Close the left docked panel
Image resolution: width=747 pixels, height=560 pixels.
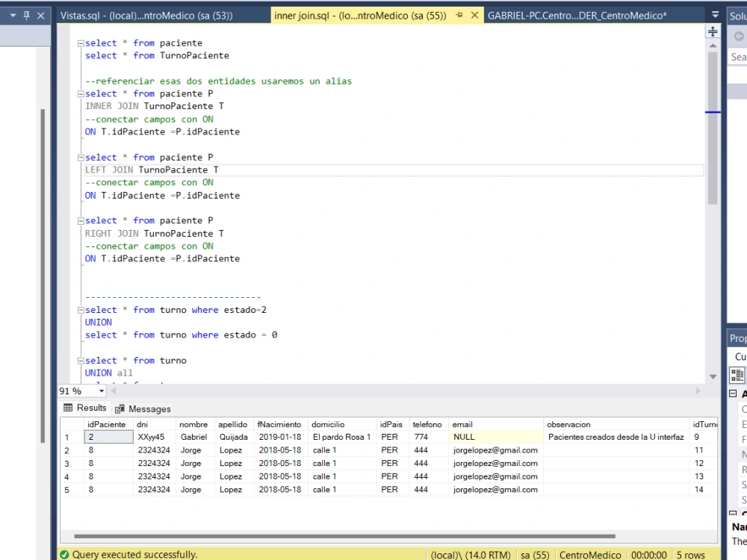click(x=41, y=16)
